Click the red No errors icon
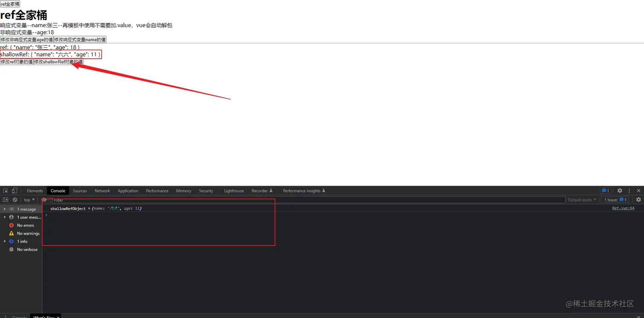This screenshot has height=318, width=644. point(11,225)
